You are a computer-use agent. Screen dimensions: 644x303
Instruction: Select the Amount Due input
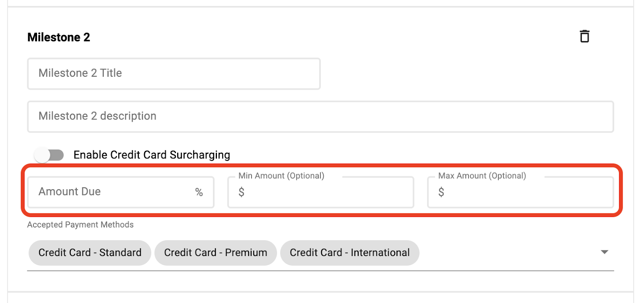(x=121, y=192)
